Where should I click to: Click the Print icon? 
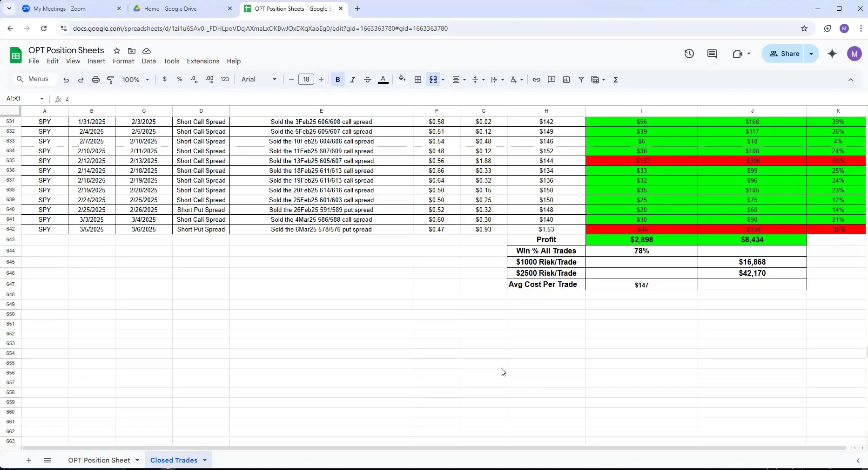click(x=96, y=80)
